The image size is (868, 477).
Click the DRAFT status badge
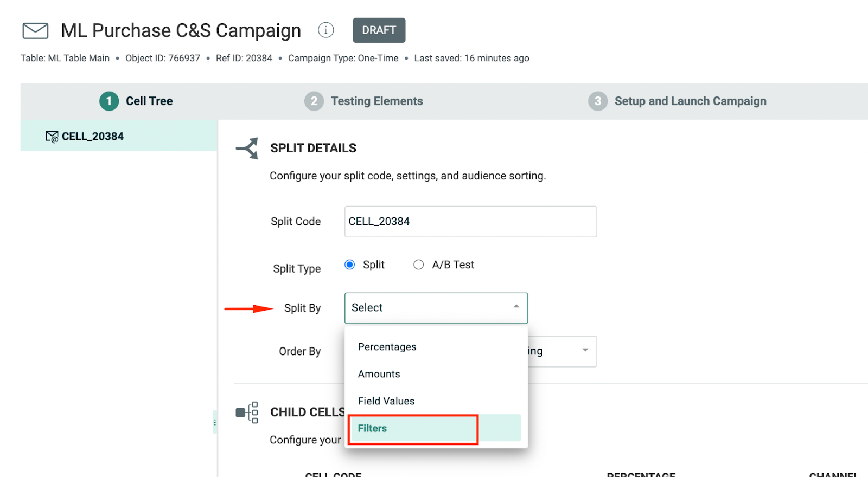click(x=379, y=30)
